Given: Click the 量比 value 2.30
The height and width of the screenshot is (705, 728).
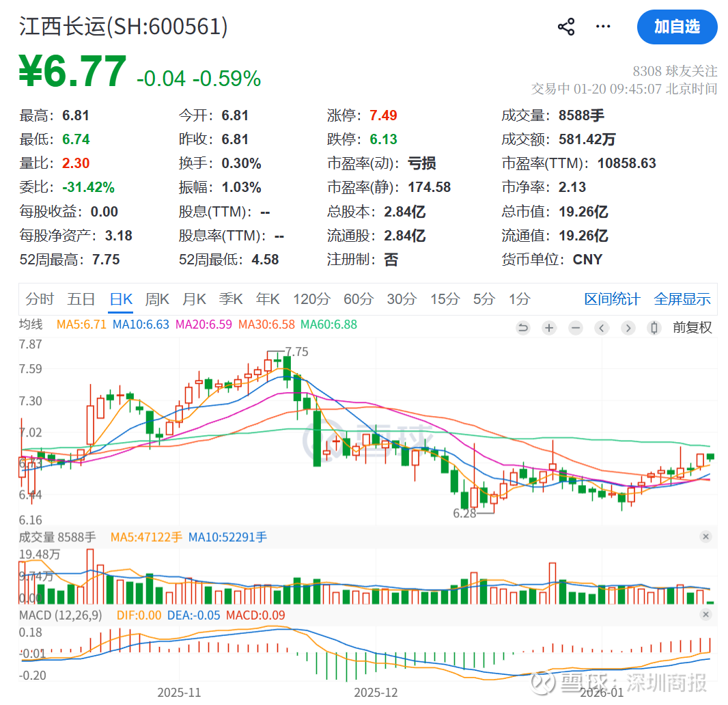Looking at the screenshot, I should (76, 163).
